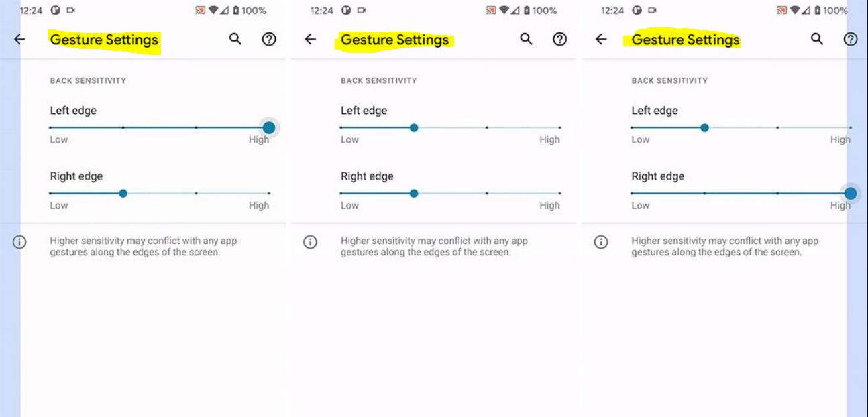Click Right edge slider handle in middle screenshot
Image resolution: width=868 pixels, height=417 pixels.
pyautogui.click(x=414, y=193)
